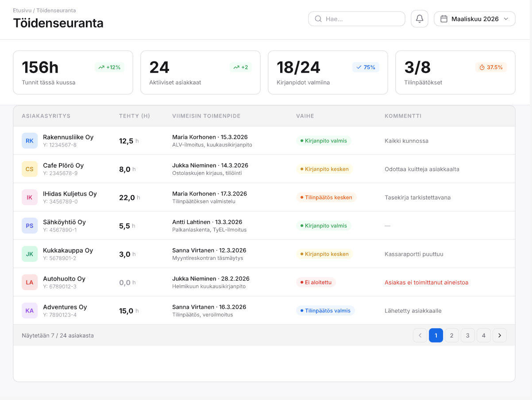This screenshot has width=532, height=400.
Task: Click the CS avatar for Cafe Plörö Oy
Action: (x=30, y=169)
